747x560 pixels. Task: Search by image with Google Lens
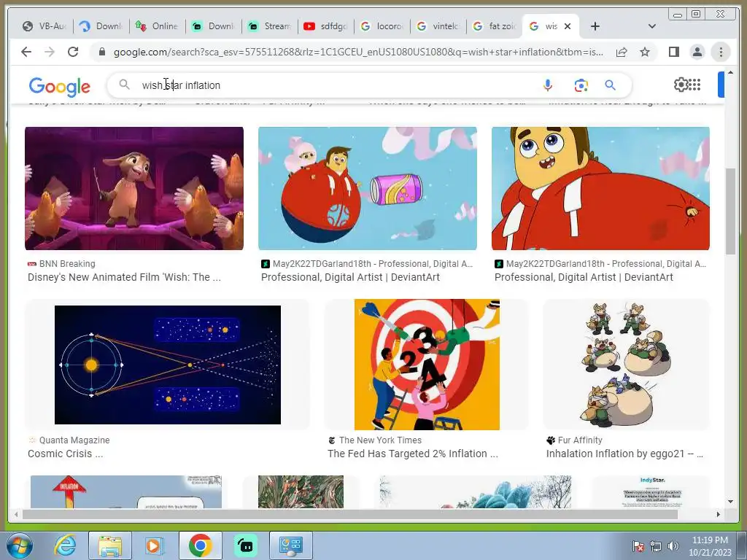[581, 85]
